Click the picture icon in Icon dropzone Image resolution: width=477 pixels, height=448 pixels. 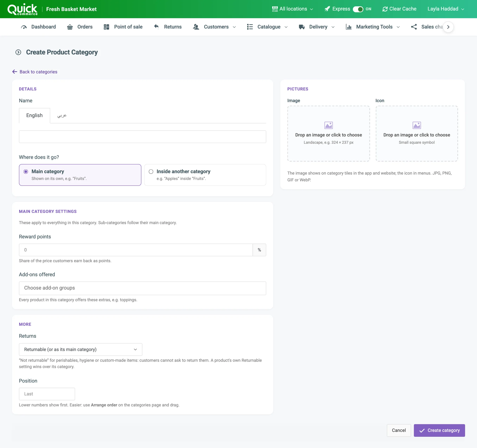pos(416,125)
